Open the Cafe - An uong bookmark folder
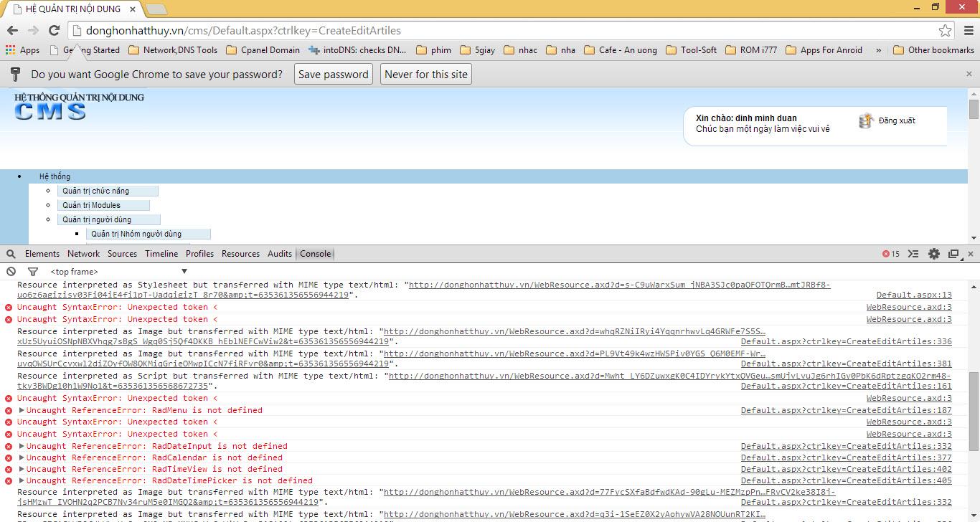980x522 pixels. (621, 50)
